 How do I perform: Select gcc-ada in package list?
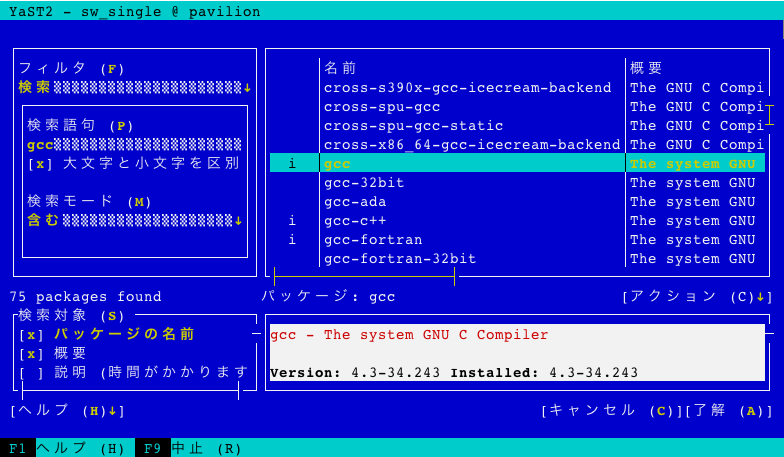(355, 202)
